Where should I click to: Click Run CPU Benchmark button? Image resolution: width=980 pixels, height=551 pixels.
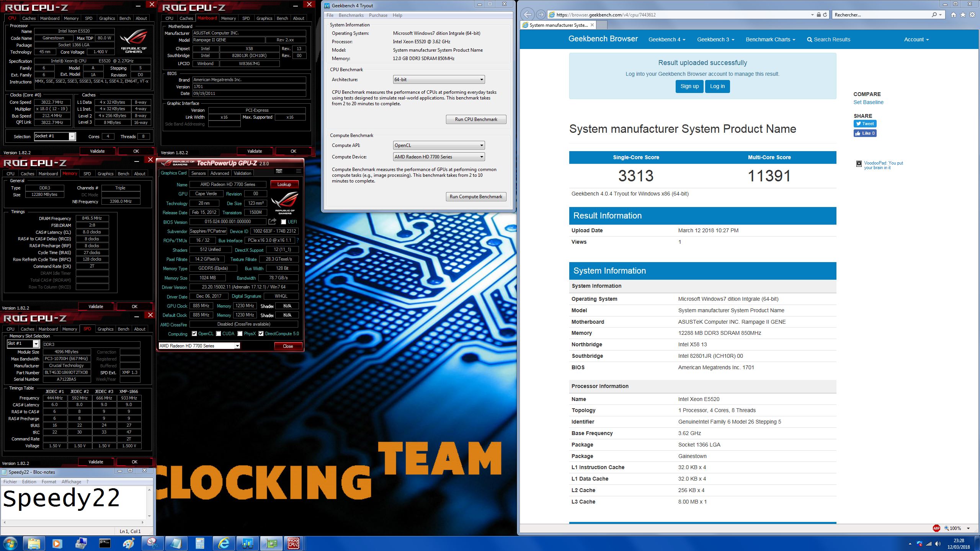(476, 119)
